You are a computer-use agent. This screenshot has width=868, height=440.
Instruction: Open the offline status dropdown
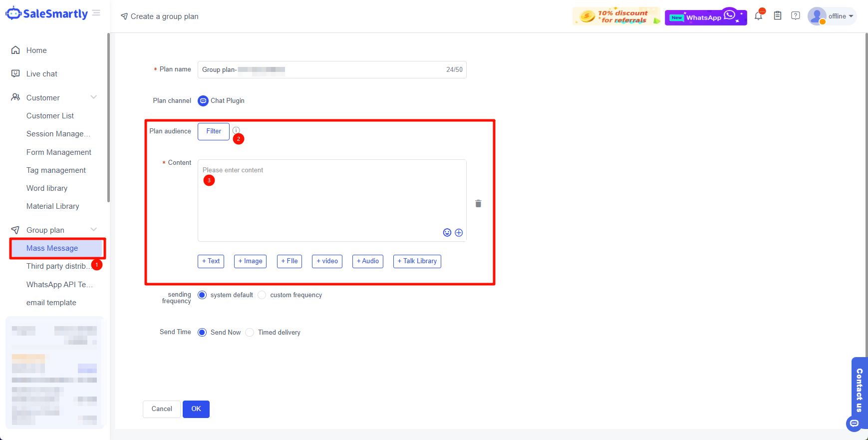point(841,16)
